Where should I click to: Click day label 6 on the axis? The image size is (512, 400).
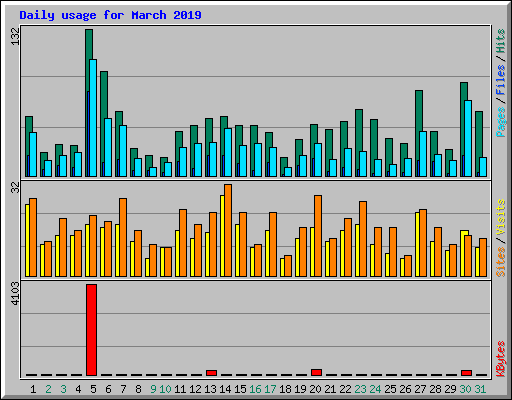click(x=108, y=389)
